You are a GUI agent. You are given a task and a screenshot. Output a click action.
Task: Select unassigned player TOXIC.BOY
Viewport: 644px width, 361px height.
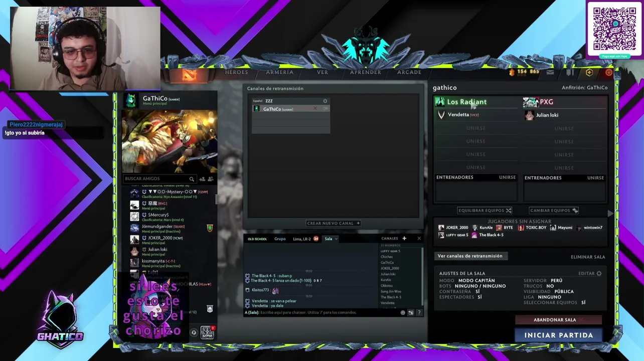coord(532,228)
